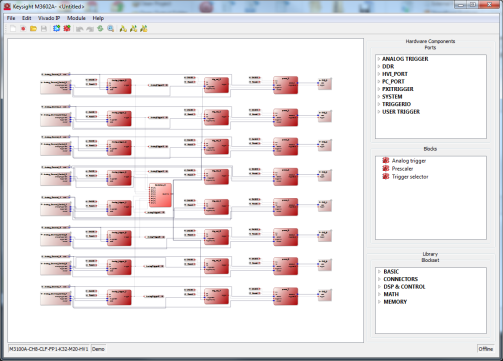
Task: Click the last yellow-green generate icon
Action: pos(144,29)
